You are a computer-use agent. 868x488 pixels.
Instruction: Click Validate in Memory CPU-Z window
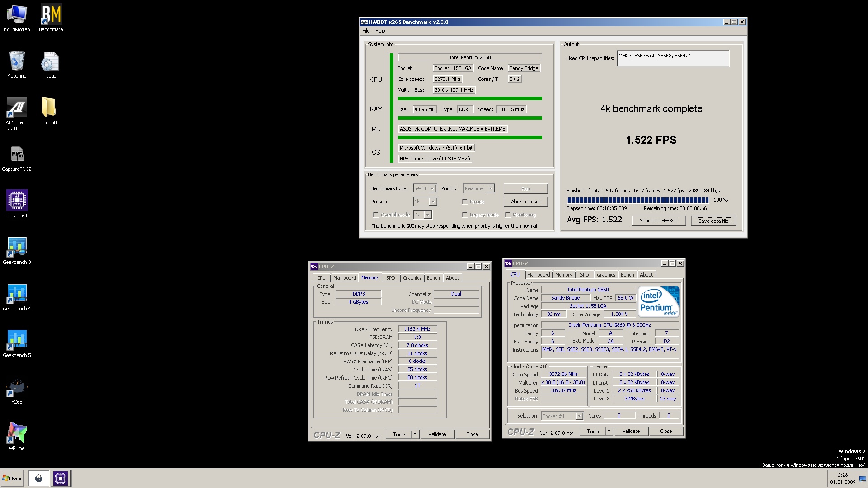[x=437, y=434]
